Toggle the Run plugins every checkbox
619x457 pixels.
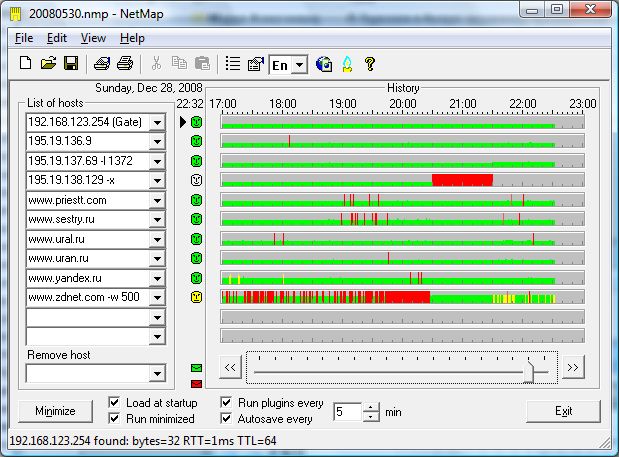[226, 403]
